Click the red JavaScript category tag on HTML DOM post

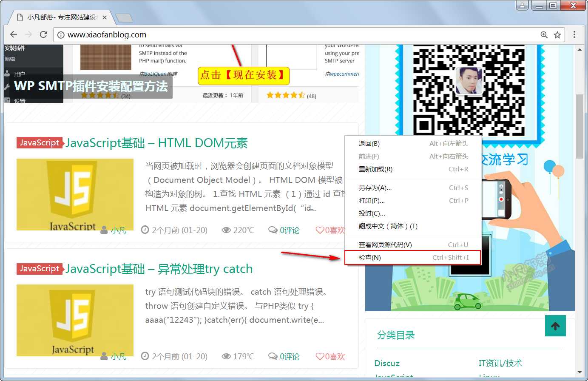40,143
